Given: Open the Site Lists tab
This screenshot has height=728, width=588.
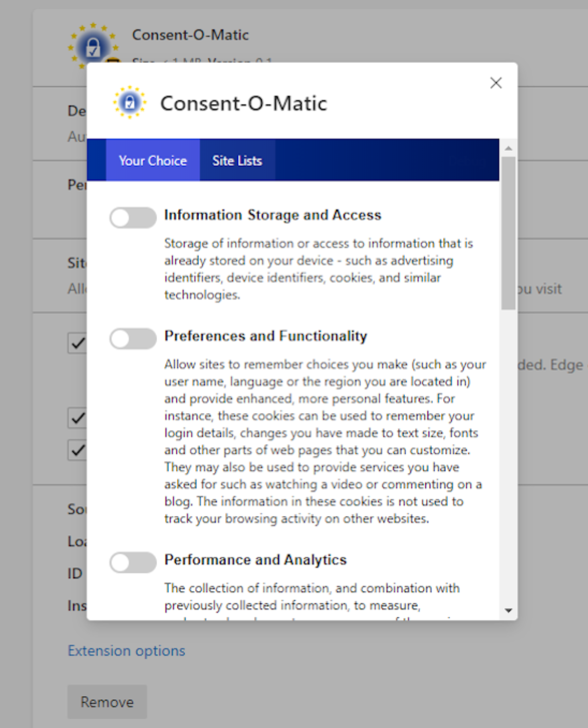Looking at the screenshot, I should point(237,160).
